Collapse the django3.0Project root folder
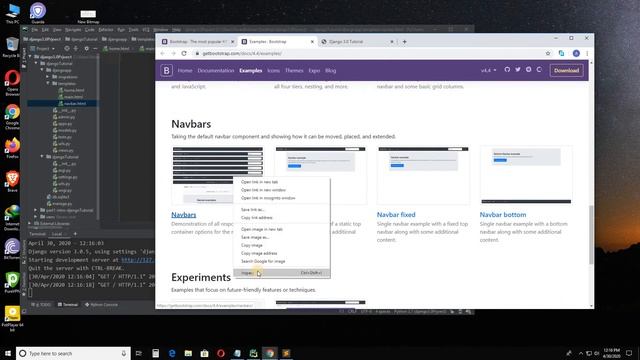This screenshot has height=360, width=640. (x=30, y=57)
